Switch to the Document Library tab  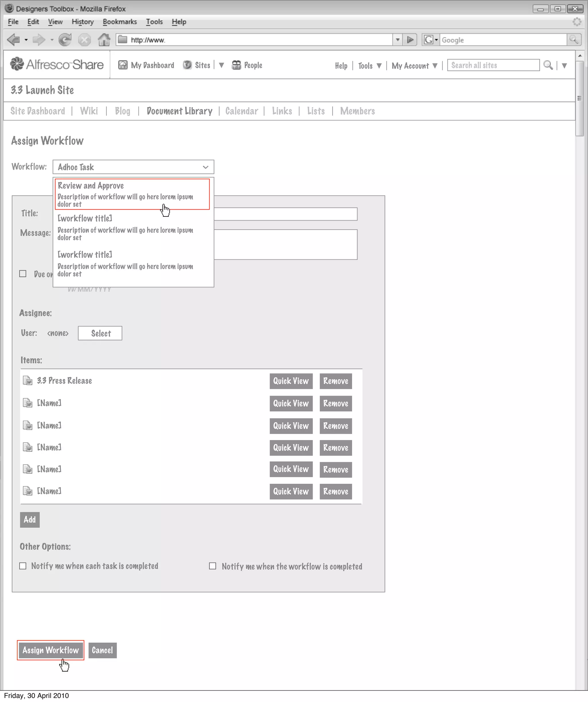pos(179,111)
